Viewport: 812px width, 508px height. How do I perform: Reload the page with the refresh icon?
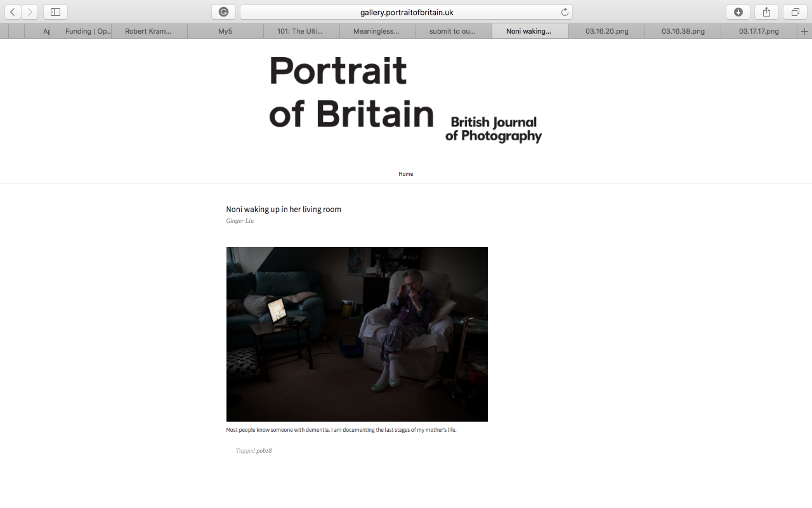[565, 12]
